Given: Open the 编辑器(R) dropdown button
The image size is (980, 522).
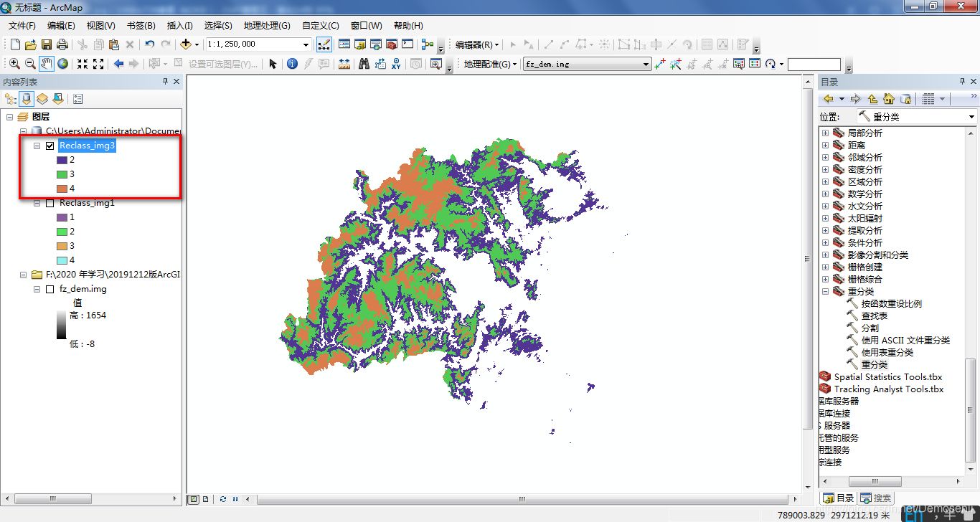Looking at the screenshot, I should [477, 44].
